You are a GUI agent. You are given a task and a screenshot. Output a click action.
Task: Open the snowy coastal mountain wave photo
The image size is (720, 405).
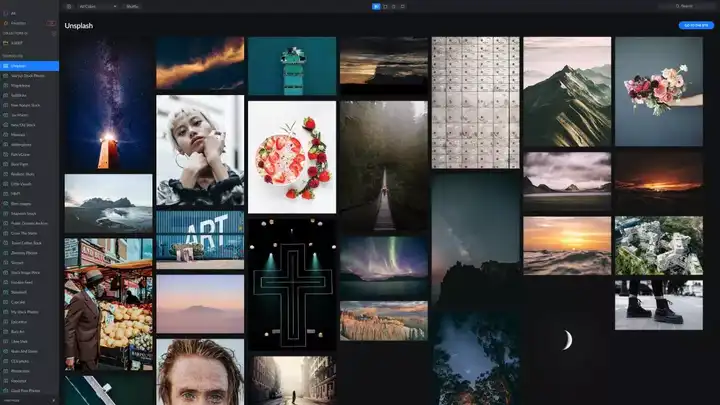[108, 203]
